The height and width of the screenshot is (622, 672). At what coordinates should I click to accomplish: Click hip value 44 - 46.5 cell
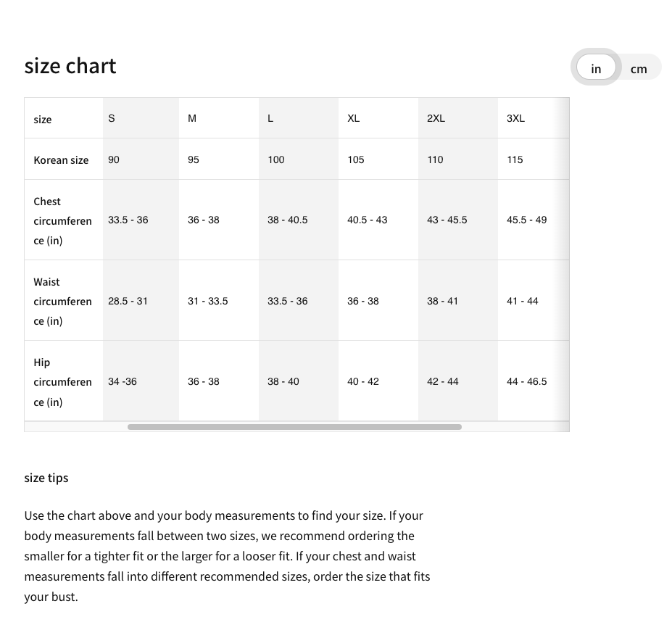tap(527, 381)
